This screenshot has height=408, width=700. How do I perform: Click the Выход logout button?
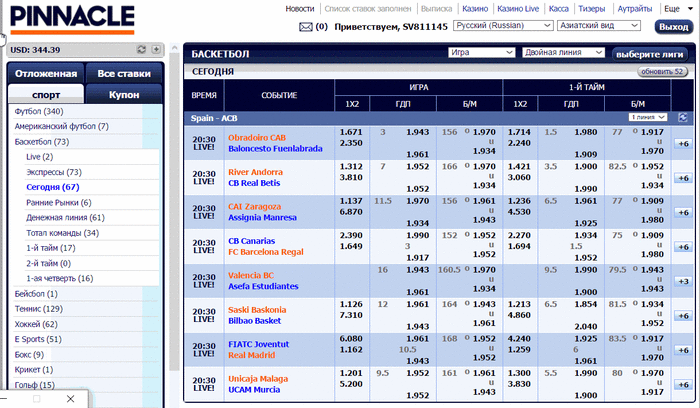pyautogui.click(x=674, y=27)
